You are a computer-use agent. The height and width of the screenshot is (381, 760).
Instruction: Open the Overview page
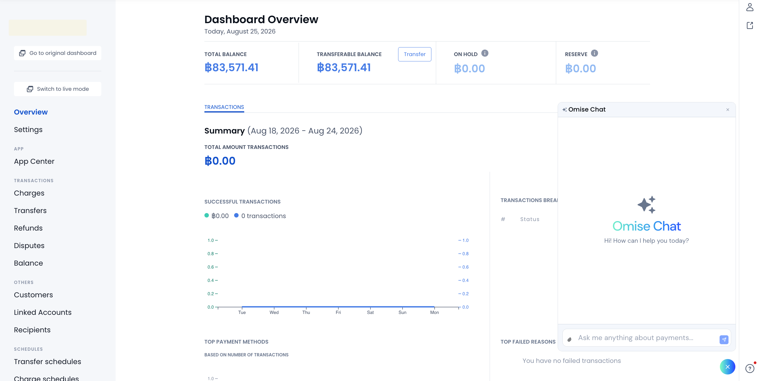point(31,112)
